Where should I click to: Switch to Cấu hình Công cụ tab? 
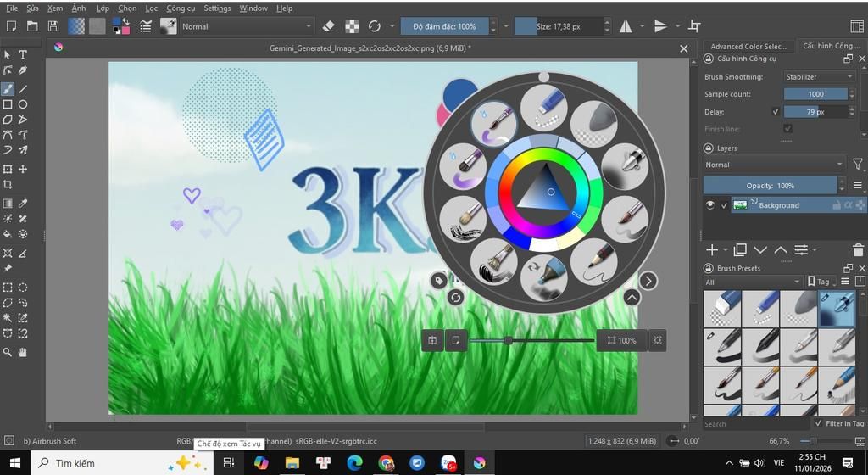(832, 46)
